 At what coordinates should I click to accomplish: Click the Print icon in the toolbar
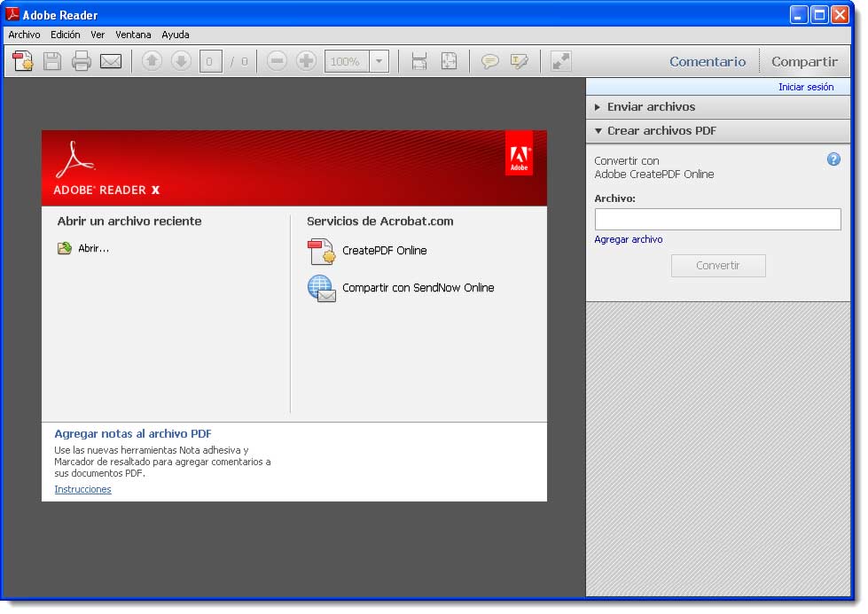click(82, 61)
